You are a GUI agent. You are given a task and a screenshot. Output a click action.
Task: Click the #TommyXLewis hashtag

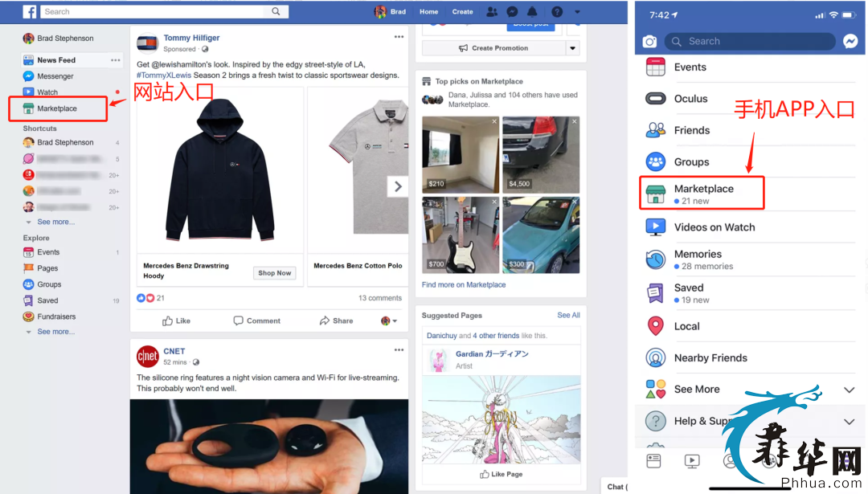(164, 76)
